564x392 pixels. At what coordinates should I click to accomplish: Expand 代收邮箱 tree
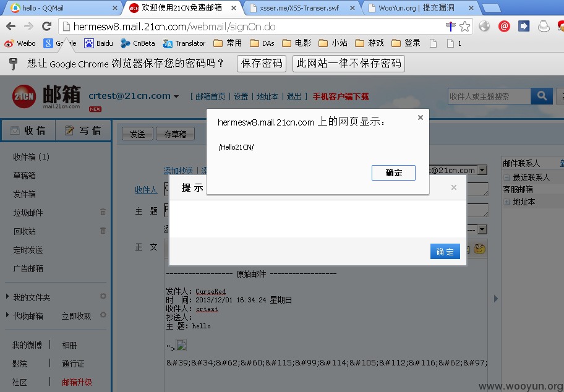coord(7,315)
